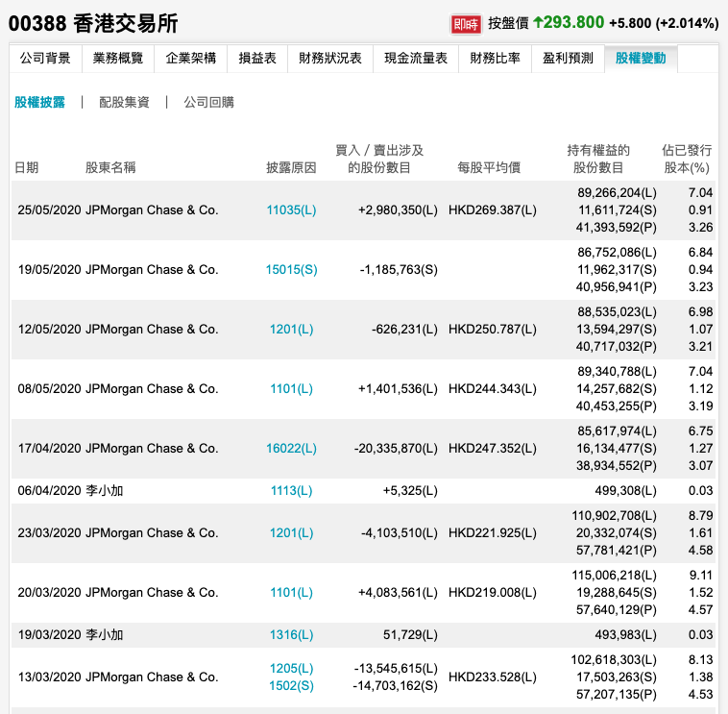Click the 每股平均價 column header

(489, 167)
